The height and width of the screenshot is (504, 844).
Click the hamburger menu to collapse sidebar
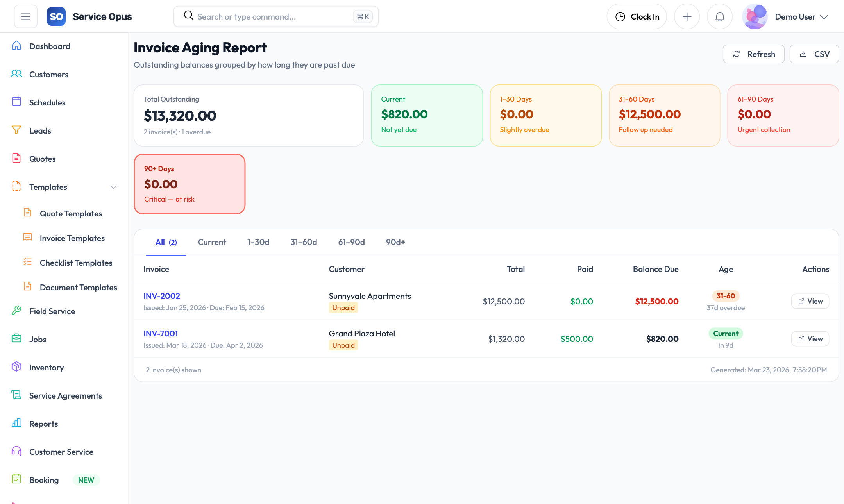pyautogui.click(x=25, y=16)
